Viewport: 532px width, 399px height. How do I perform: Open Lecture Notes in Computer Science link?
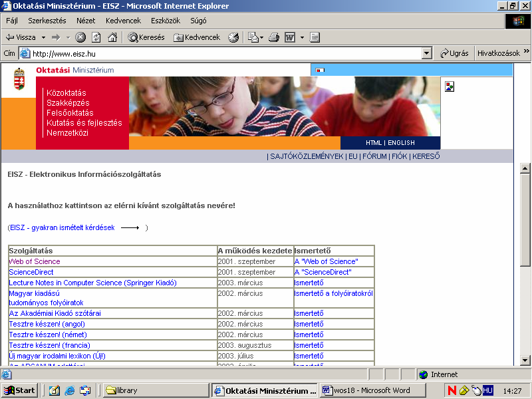92,283
